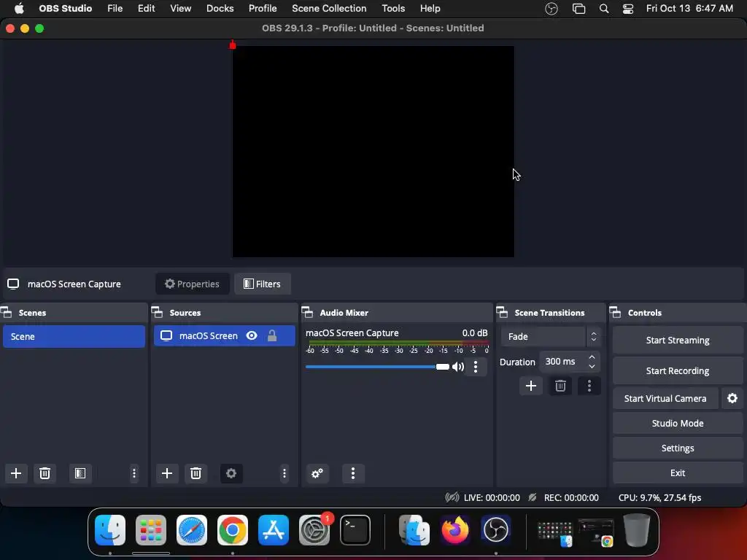Open the Docks menu
Screen dimensions: 747x560
pos(220,9)
